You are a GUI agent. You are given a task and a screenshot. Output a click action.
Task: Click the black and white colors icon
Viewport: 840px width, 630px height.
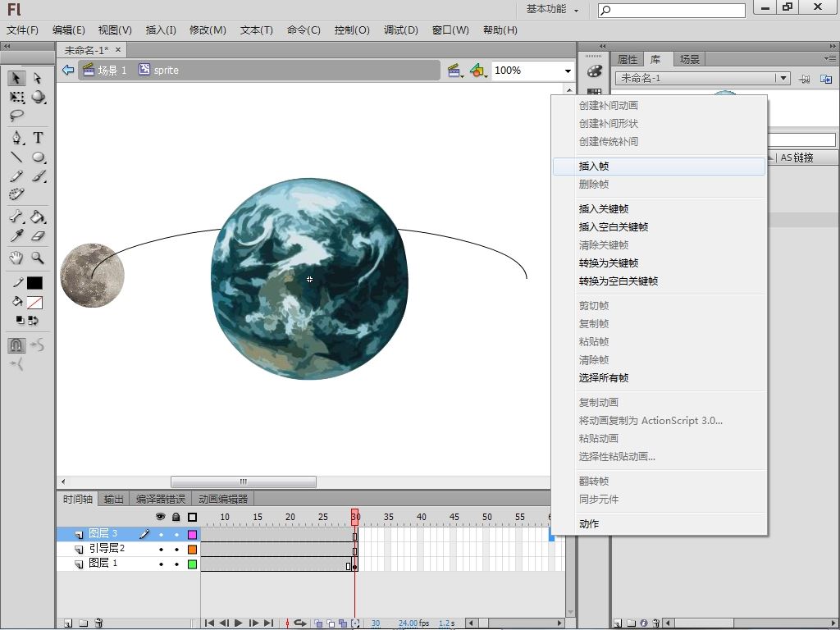(x=21, y=321)
